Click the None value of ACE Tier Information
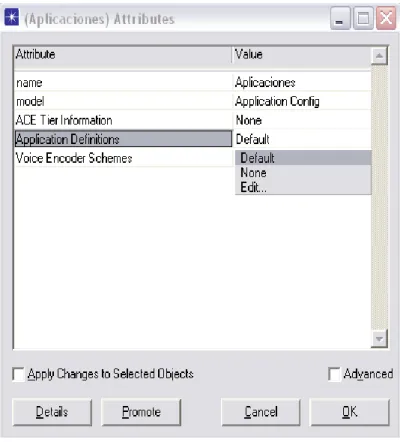The width and height of the screenshot is (400, 442). (x=302, y=120)
